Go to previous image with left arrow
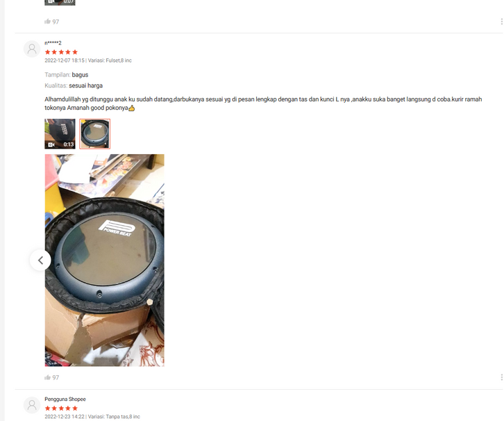This screenshot has width=504, height=421. tap(40, 261)
